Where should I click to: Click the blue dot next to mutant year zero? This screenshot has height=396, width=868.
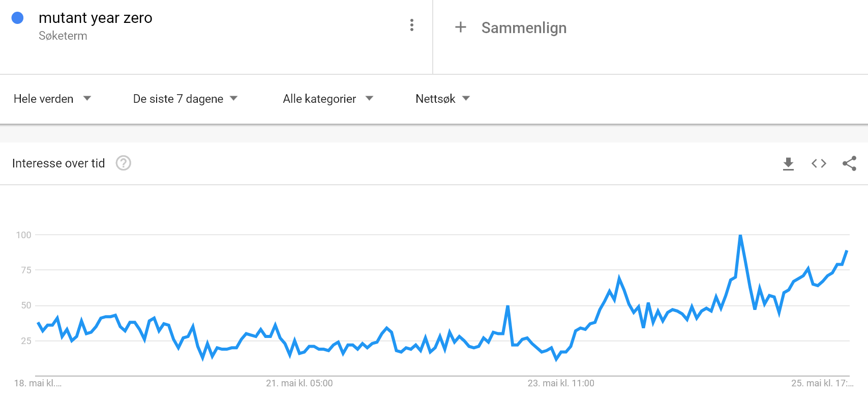[x=17, y=18]
